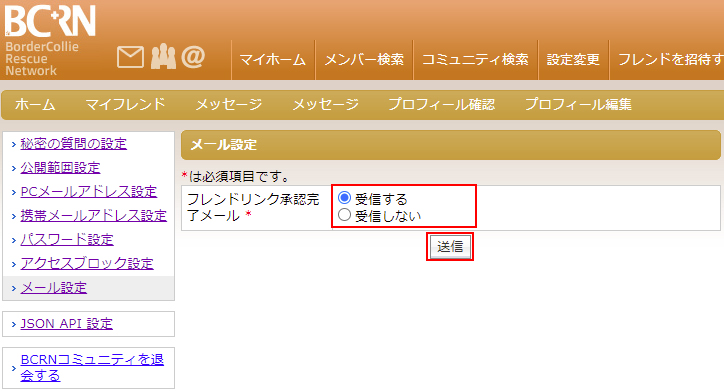Open the メンバー検索 navigation item

(364, 60)
